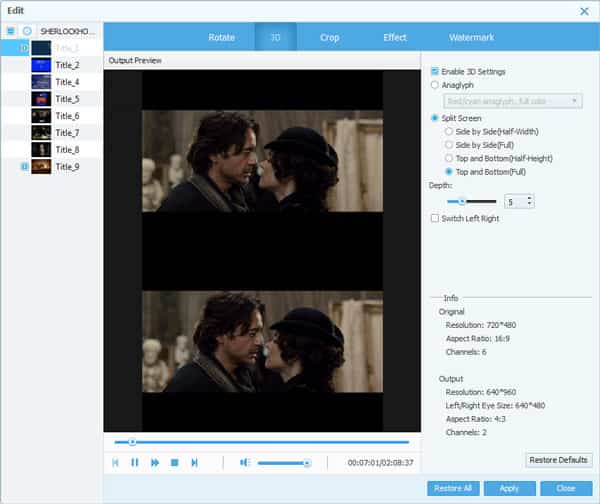
Task: Open the Effect tab
Action: [395, 38]
